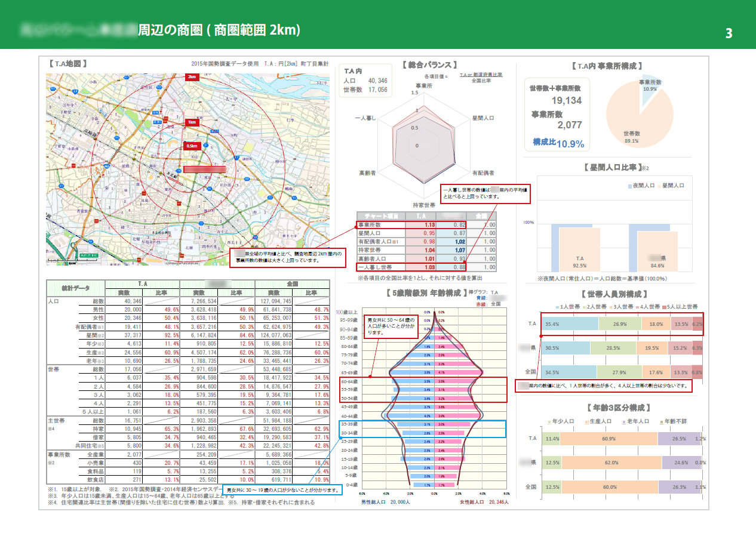Click the 【T.A内 事業所構成】 heading

click(x=607, y=66)
